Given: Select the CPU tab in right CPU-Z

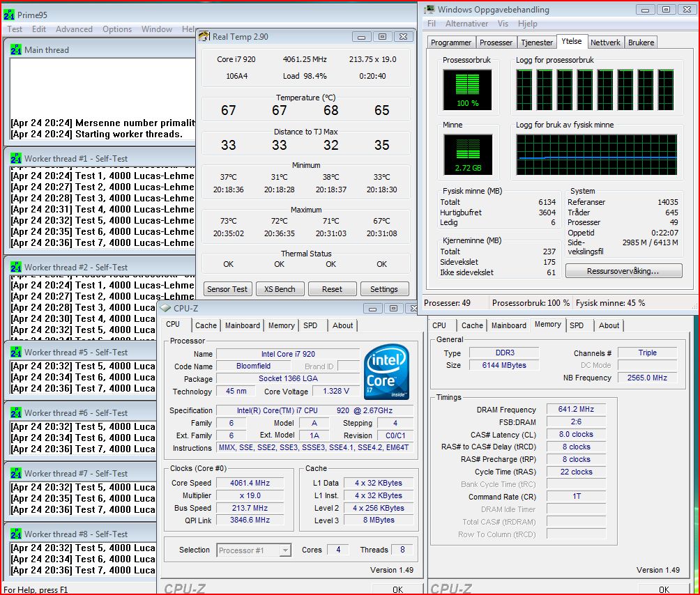Looking at the screenshot, I should (439, 325).
